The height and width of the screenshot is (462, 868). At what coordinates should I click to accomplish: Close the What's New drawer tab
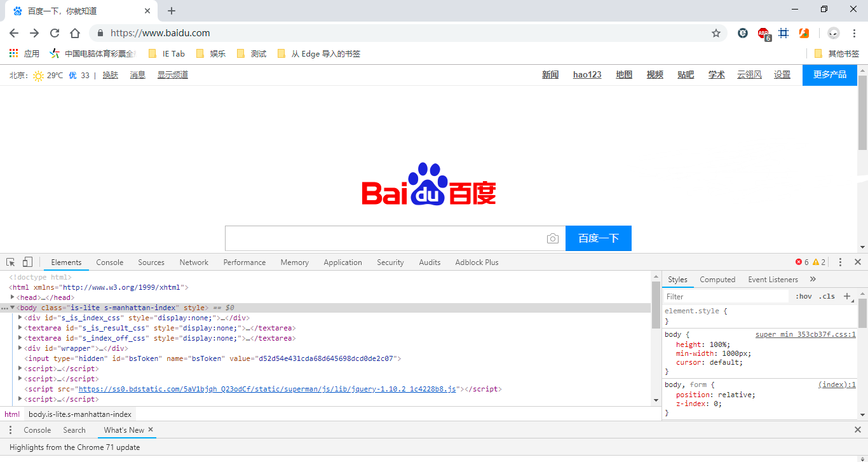tap(151, 430)
